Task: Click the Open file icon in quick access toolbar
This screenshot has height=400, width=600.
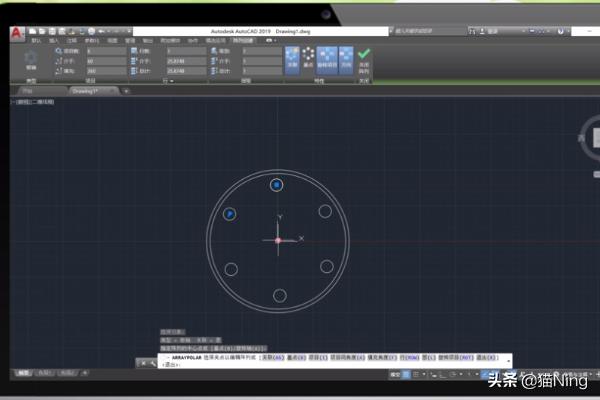Action: point(42,31)
